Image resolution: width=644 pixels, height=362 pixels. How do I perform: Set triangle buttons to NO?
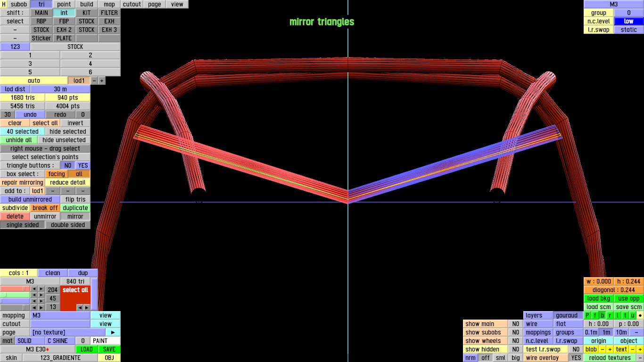[x=68, y=165]
